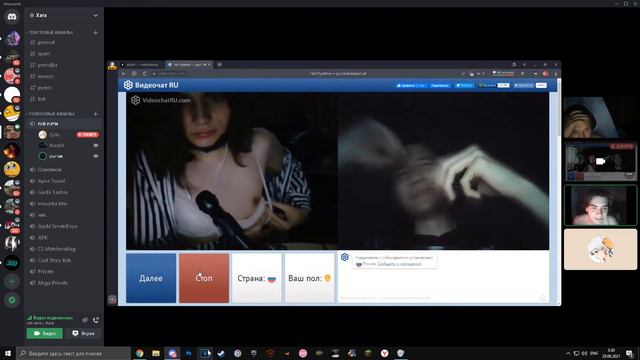Image resolution: width=640 pixels, height=360 pixels.
Task: Open Explore Public Servers compass icon
Action: 12,300
